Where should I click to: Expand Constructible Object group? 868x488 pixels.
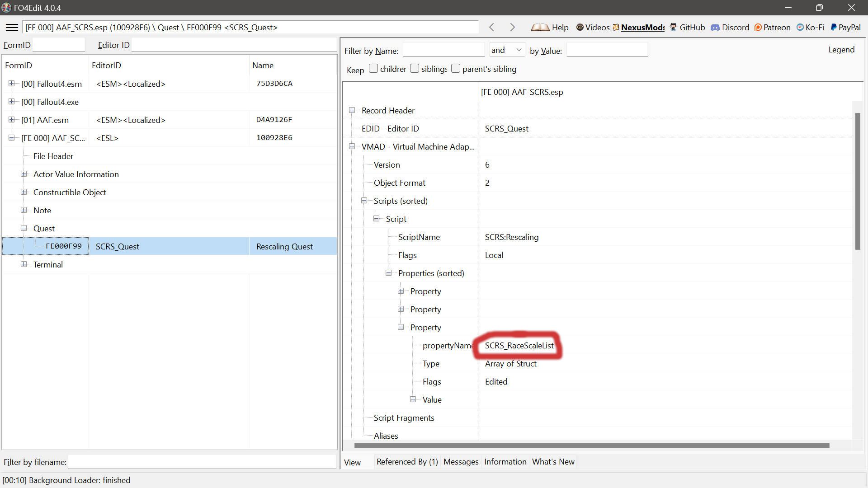point(24,192)
